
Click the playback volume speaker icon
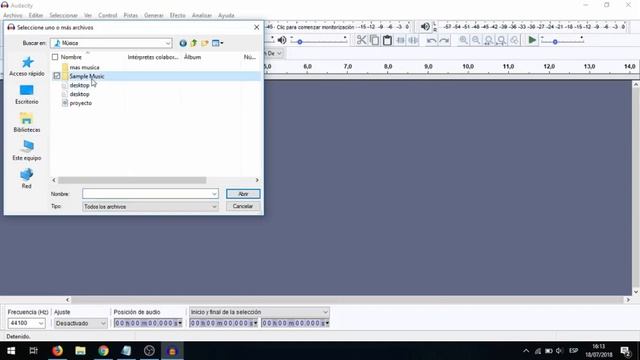tap(282, 40)
